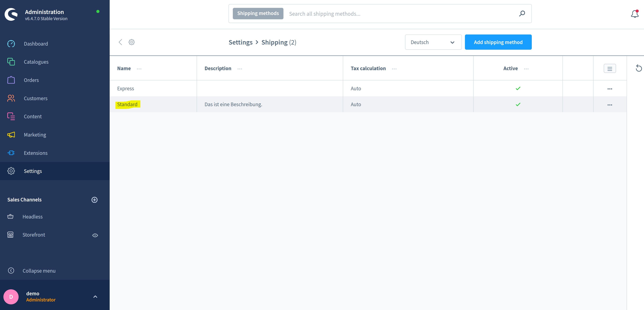Open the Standard shipping method
The image size is (644, 310).
point(127,104)
